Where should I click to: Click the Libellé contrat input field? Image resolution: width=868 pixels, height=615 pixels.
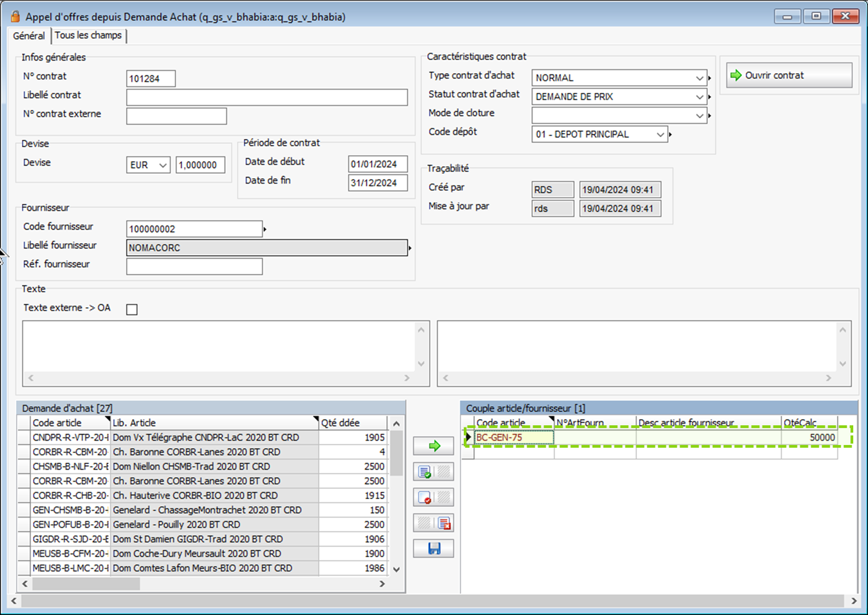click(267, 97)
